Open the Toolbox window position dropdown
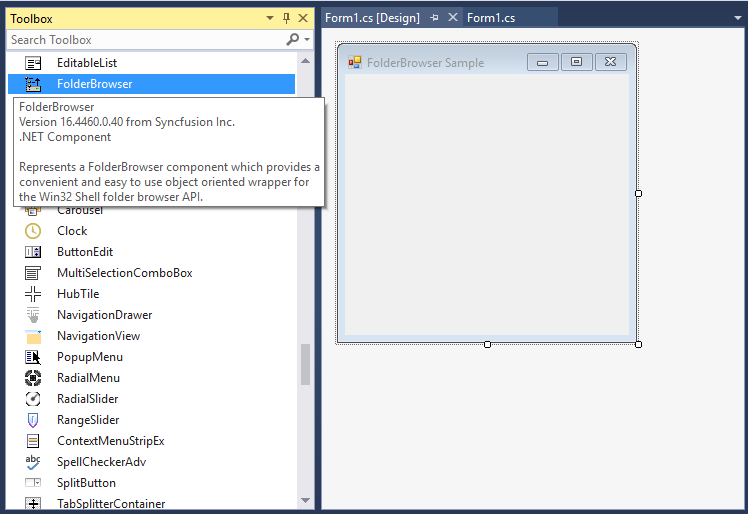The image size is (748, 514). tap(270, 18)
